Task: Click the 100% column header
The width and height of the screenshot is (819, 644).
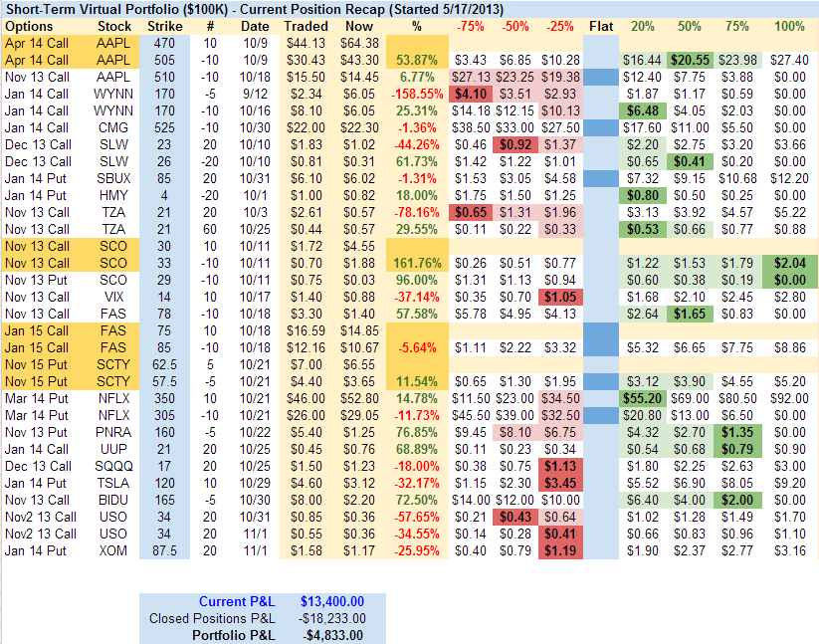Action: (789, 25)
